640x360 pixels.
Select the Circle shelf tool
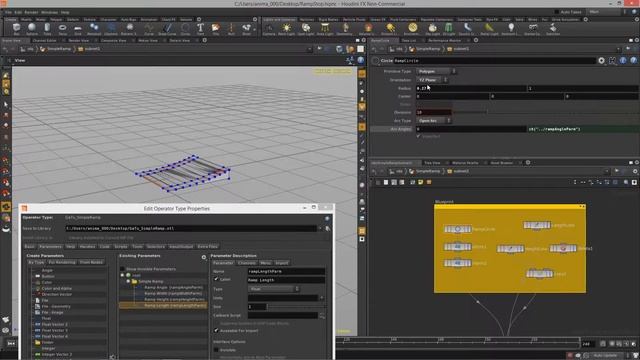[x=185, y=29]
